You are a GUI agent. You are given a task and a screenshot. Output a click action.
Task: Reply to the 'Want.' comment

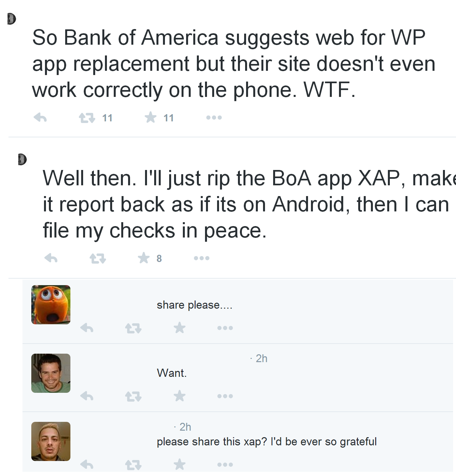click(87, 396)
